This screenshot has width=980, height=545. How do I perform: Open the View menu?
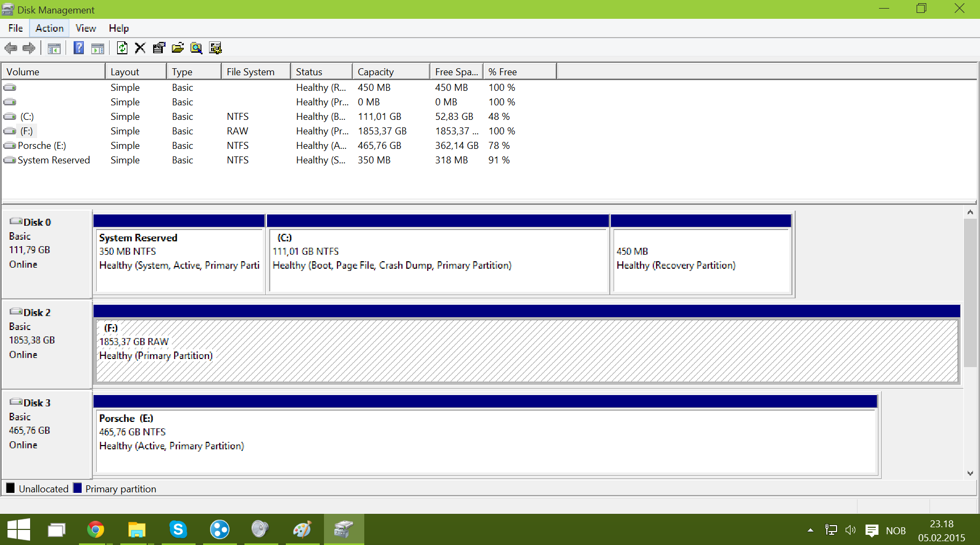85,28
